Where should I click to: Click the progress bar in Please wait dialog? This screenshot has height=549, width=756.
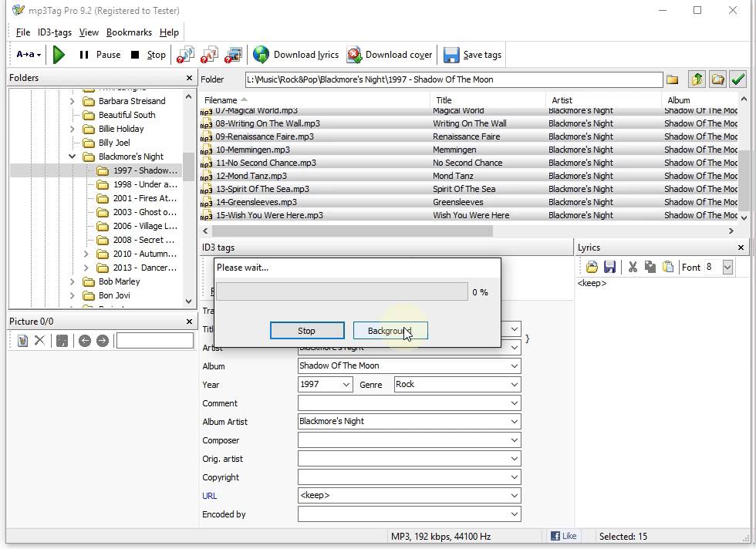342,292
